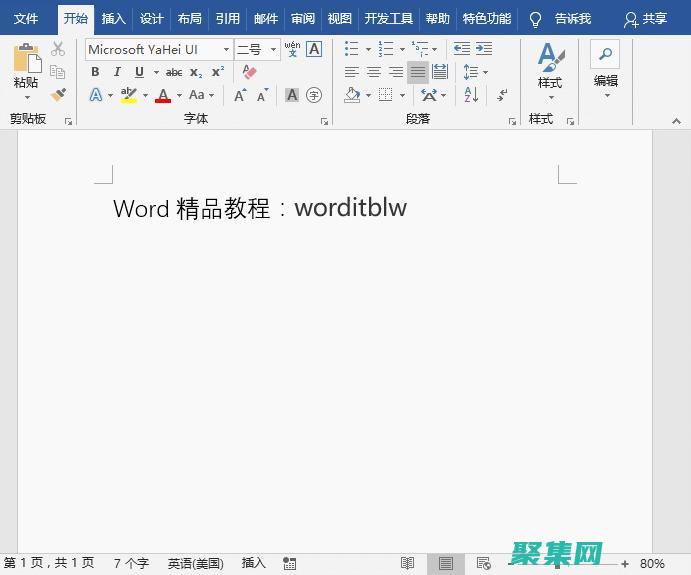
Task: Open Change Case Aa menu
Action: coord(201,95)
